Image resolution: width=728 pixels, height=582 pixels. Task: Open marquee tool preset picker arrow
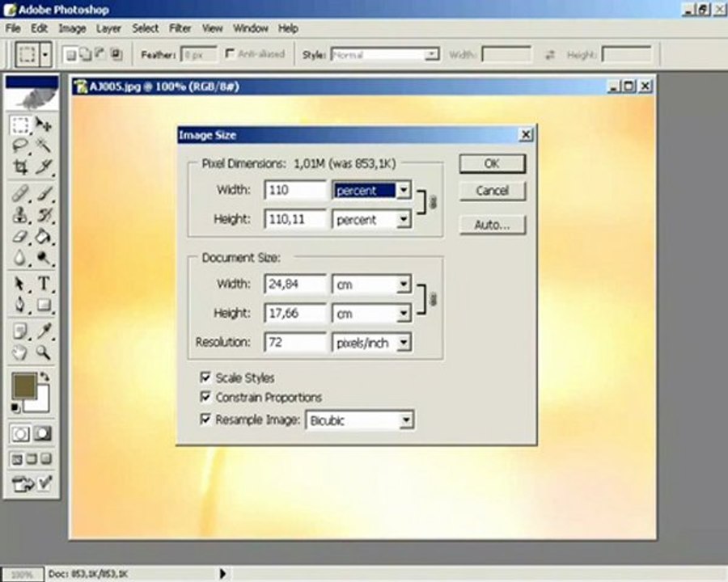tap(45, 54)
